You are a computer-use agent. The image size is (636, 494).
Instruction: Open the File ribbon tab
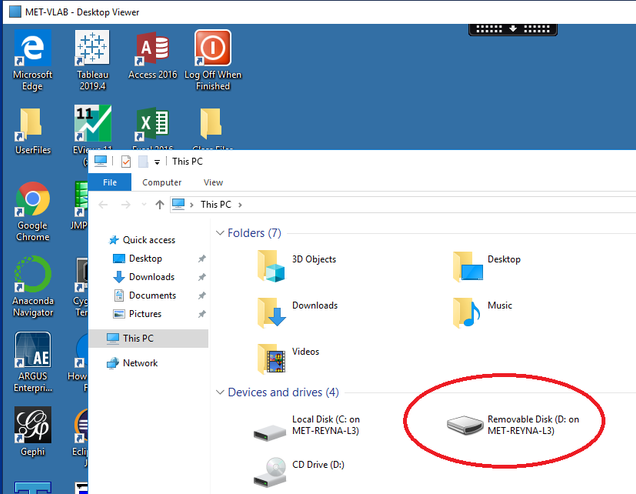(x=110, y=183)
